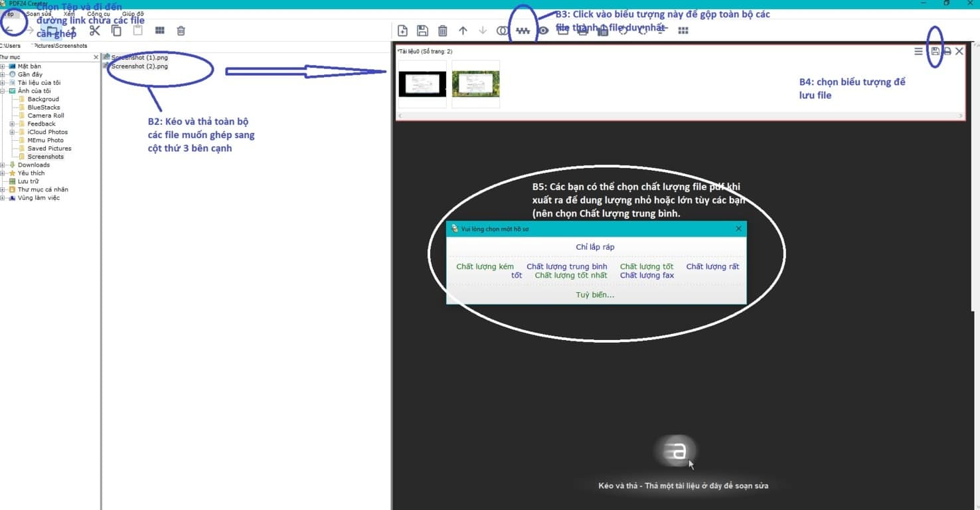980x510 pixels.
Task: Open the hamburger menu of Tài liệu0
Action: 918,51
